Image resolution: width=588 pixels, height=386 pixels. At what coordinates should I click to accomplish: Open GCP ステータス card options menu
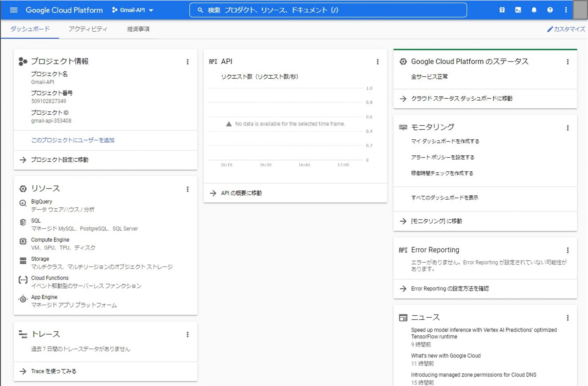coord(568,62)
